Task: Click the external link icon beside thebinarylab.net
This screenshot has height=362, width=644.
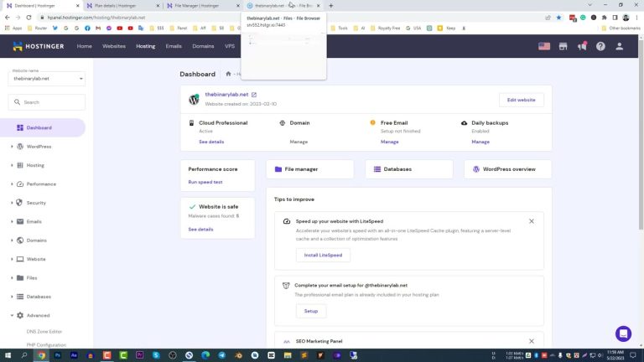Action: click(x=254, y=95)
